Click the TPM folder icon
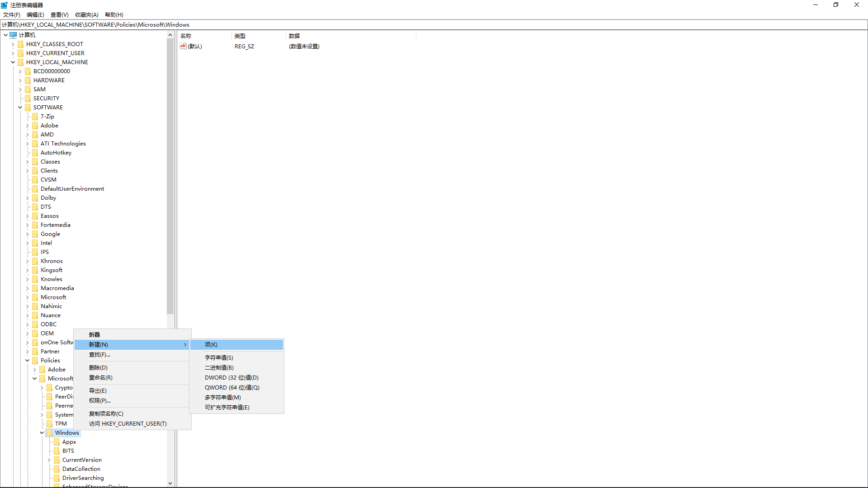 click(50, 423)
